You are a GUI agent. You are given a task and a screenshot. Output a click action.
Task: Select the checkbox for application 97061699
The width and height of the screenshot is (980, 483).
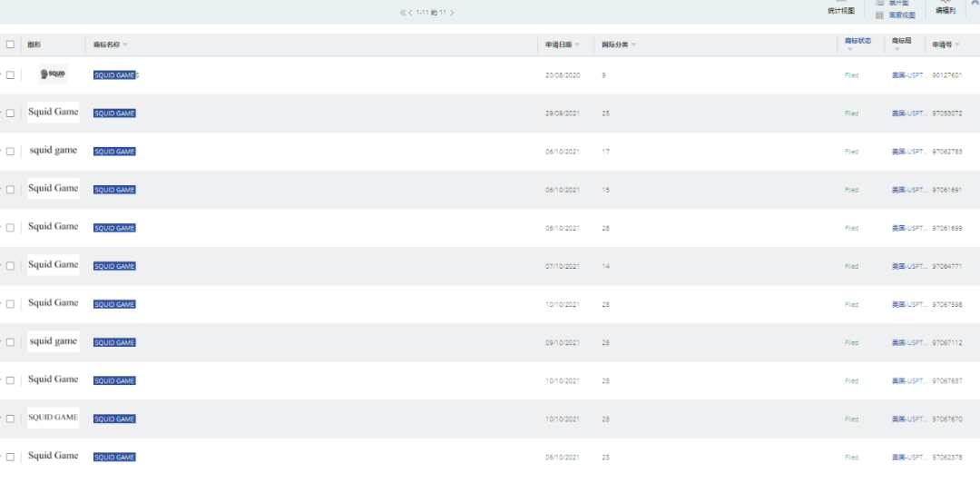(x=10, y=228)
